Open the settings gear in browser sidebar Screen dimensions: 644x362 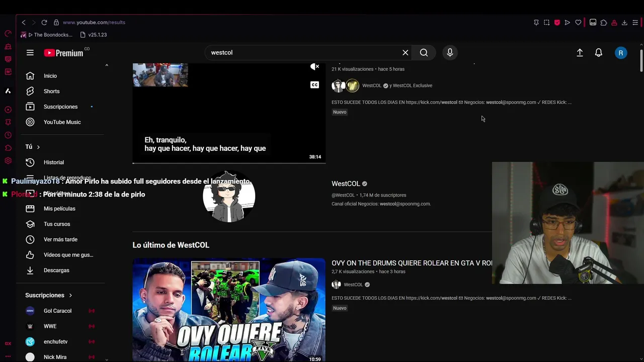pyautogui.click(x=8, y=161)
